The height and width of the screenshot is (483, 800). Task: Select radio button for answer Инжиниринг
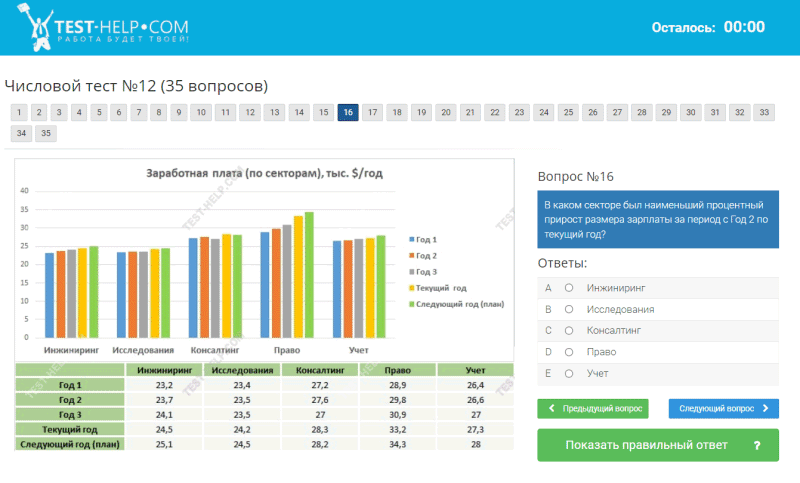click(569, 287)
